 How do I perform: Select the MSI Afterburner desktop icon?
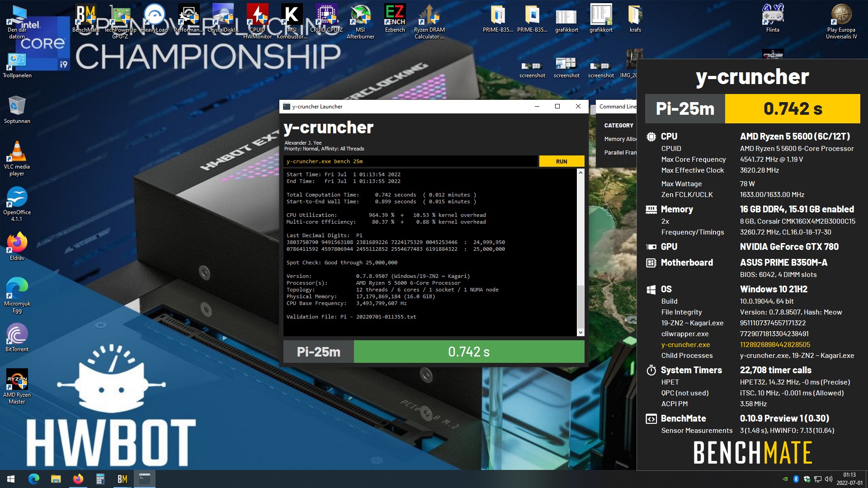[360, 22]
